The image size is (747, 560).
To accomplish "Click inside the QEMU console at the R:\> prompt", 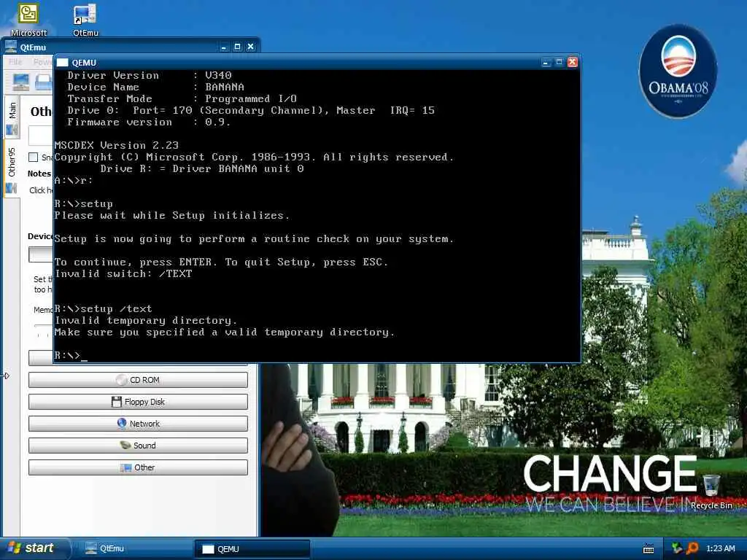I will tap(71, 355).
